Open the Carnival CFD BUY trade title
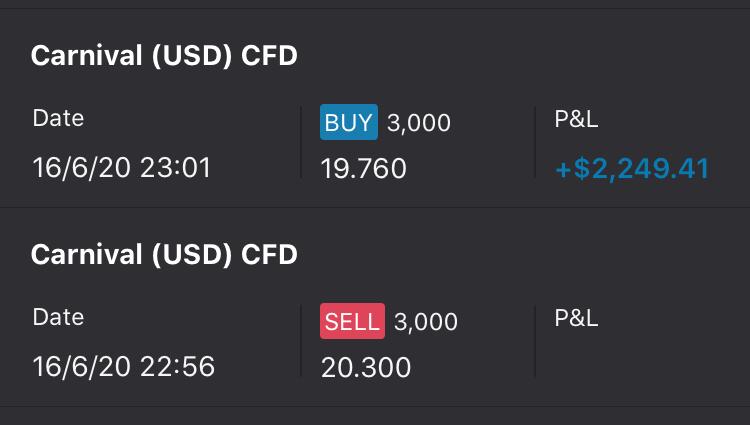 pyautogui.click(x=164, y=56)
